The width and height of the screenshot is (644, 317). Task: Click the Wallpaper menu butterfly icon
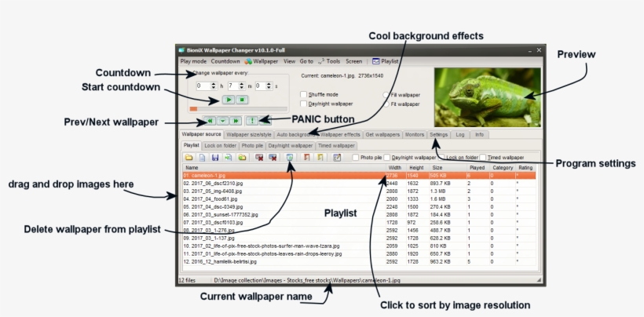(x=248, y=61)
